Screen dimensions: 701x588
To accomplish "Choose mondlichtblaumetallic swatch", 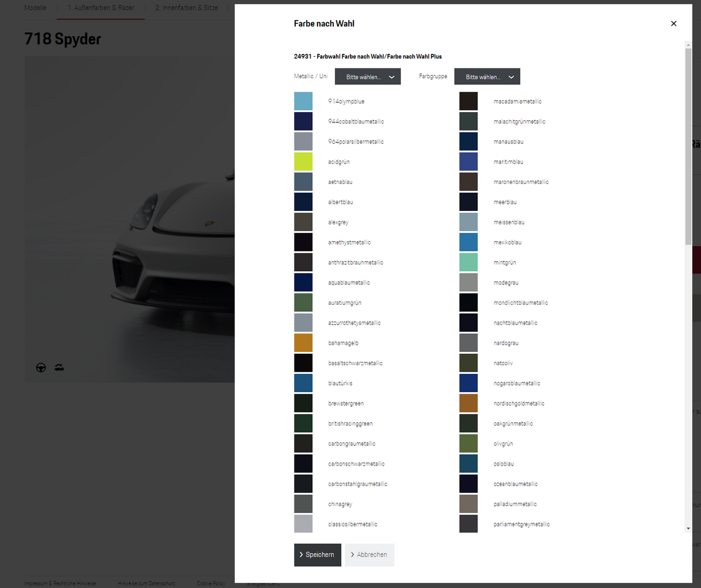I will click(x=469, y=303).
